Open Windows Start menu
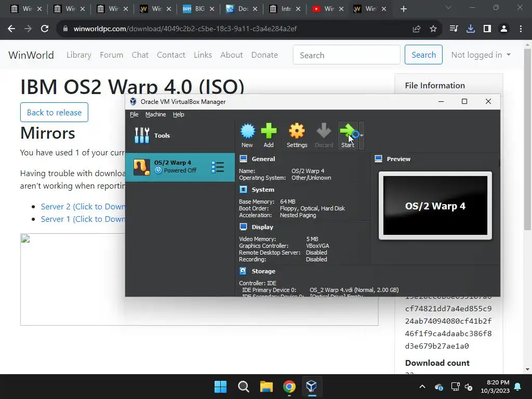 pyautogui.click(x=220, y=387)
